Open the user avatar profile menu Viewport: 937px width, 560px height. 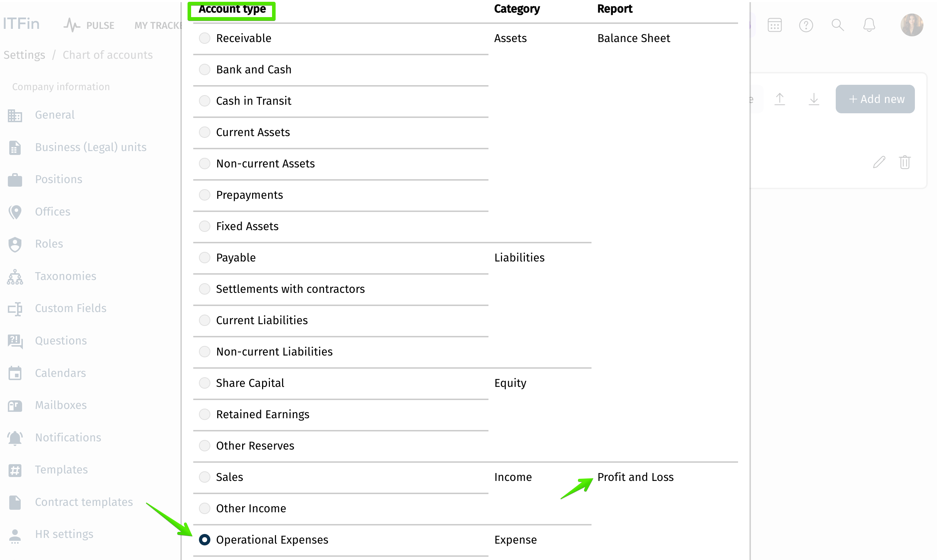tap(911, 25)
